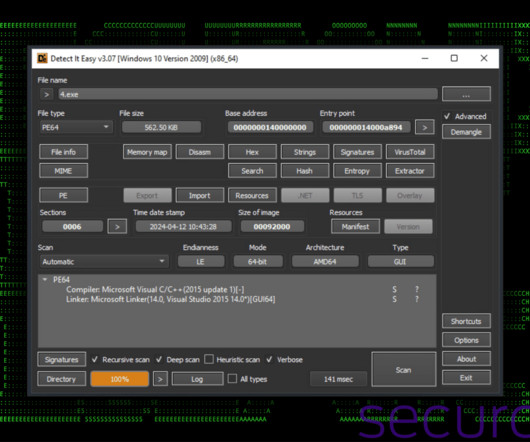Open the Manifest resource
Viewport: 530px width, 442px height.
pos(355,226)
